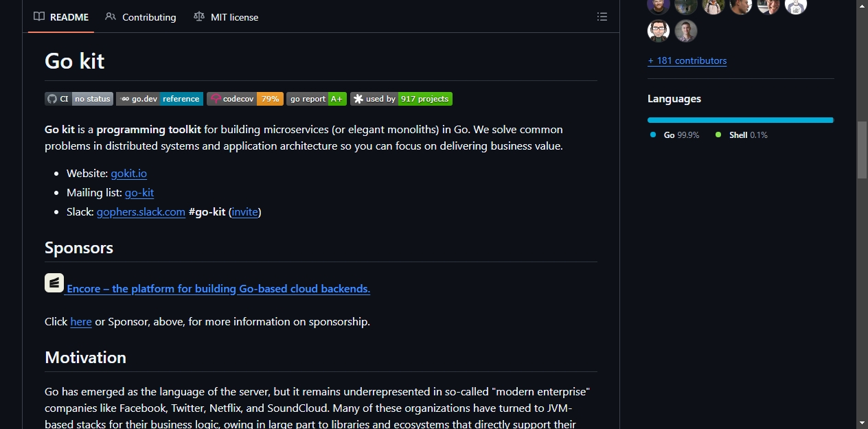Click the bold '#go-kit' channel text
The image size is (868, 429).
tap(207, 211)
